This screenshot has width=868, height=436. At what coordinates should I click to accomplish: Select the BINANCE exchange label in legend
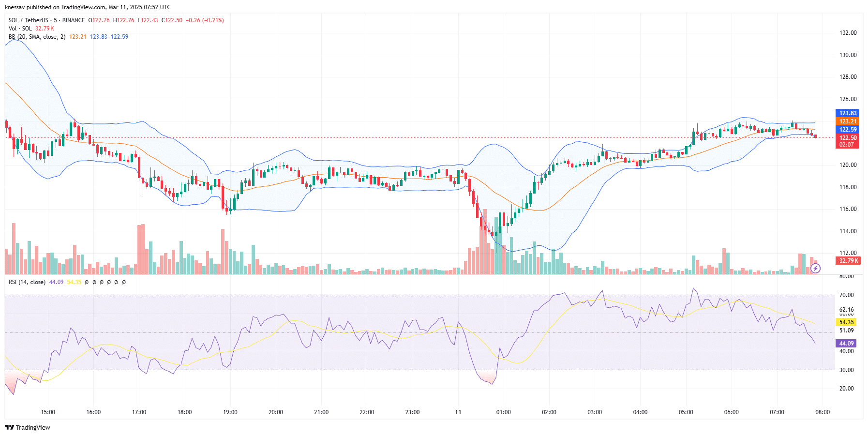(74, 20)
